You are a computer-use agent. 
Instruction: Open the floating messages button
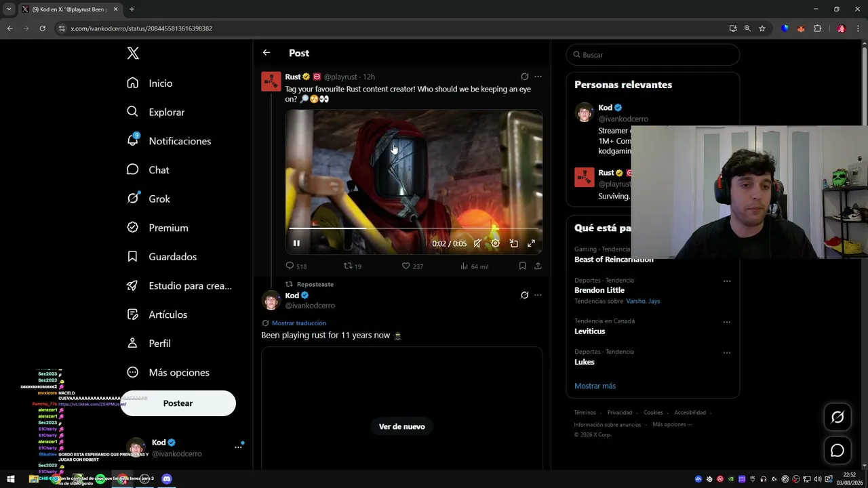(x=837, y=451)
